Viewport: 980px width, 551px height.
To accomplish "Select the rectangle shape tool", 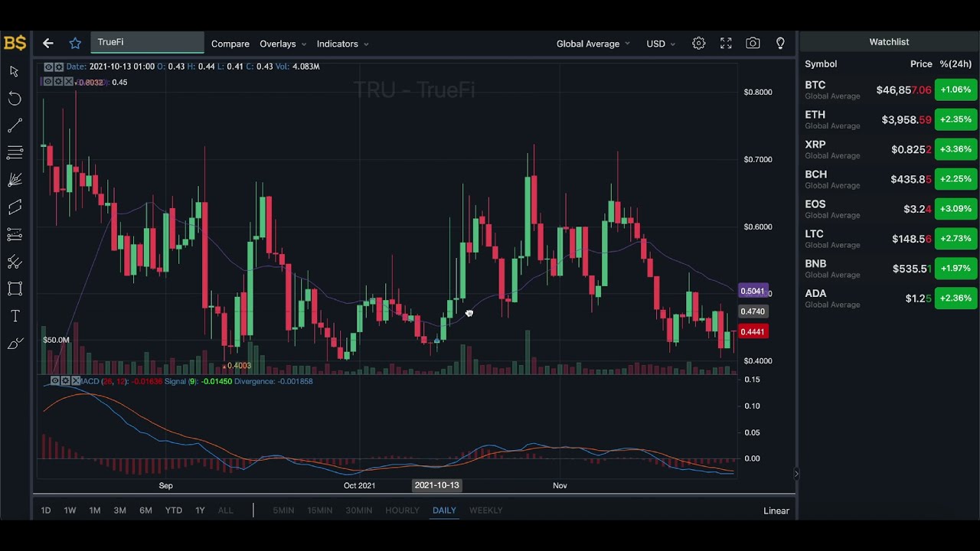I will (x=15, y=289).
